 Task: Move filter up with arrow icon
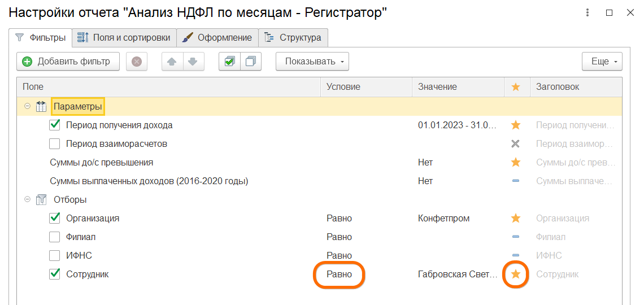click(172, 62)
